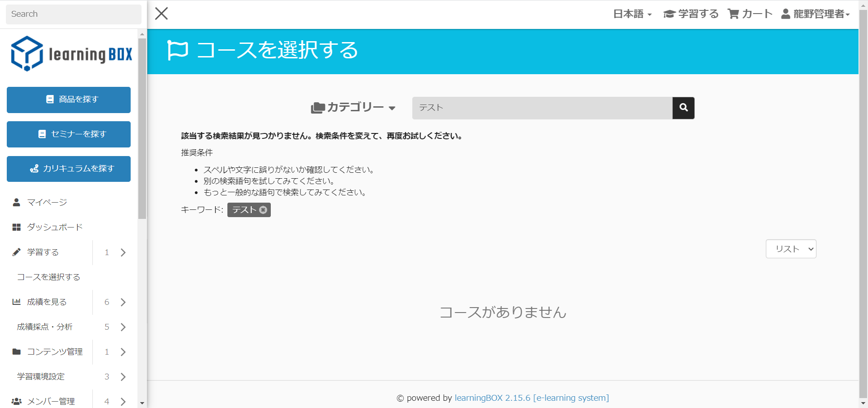868x408 pixels.
Task: Close the sidebar with X icon
Action: coord(161,14)
